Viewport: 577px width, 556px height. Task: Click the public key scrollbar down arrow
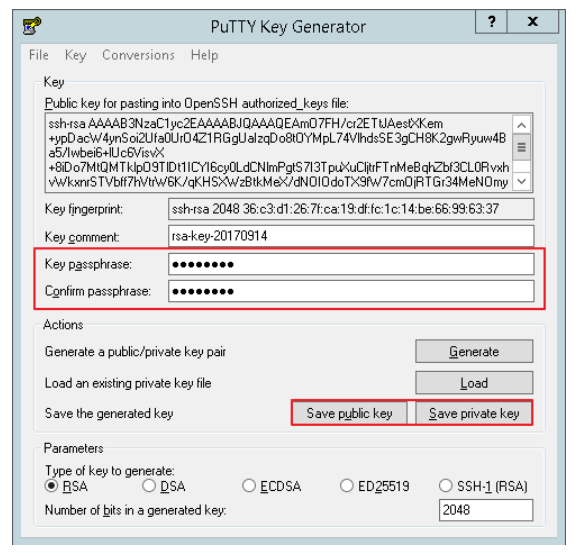coord(521,181)
